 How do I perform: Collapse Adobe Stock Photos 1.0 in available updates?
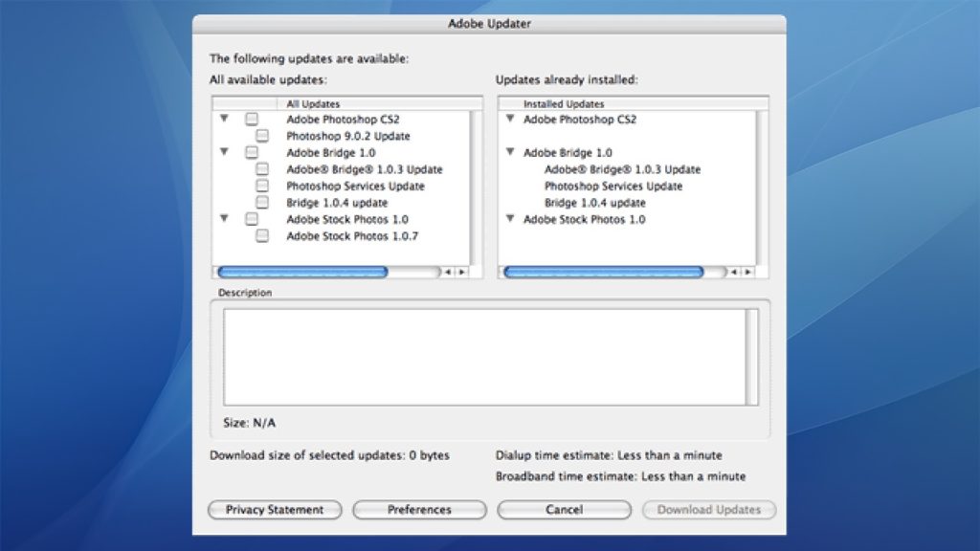[224, 219]
